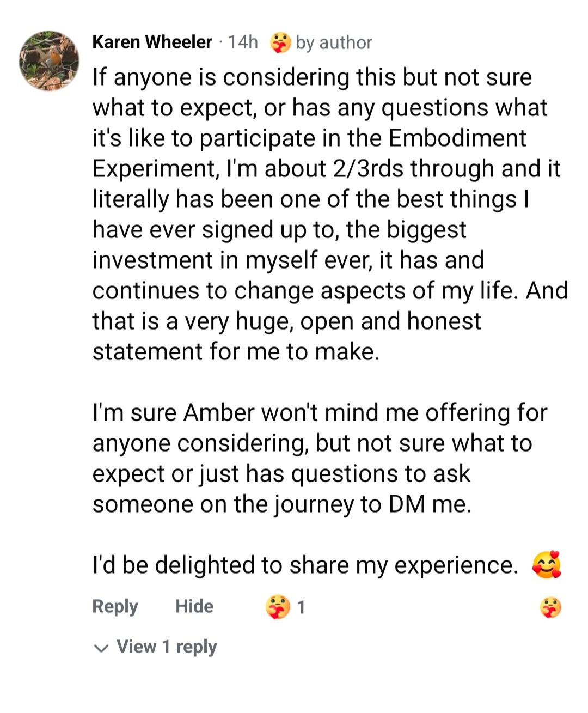This screenshot has width=588, height=713.
Task: Click the 'by author' reaction label
Action: (x=334, y=42)
